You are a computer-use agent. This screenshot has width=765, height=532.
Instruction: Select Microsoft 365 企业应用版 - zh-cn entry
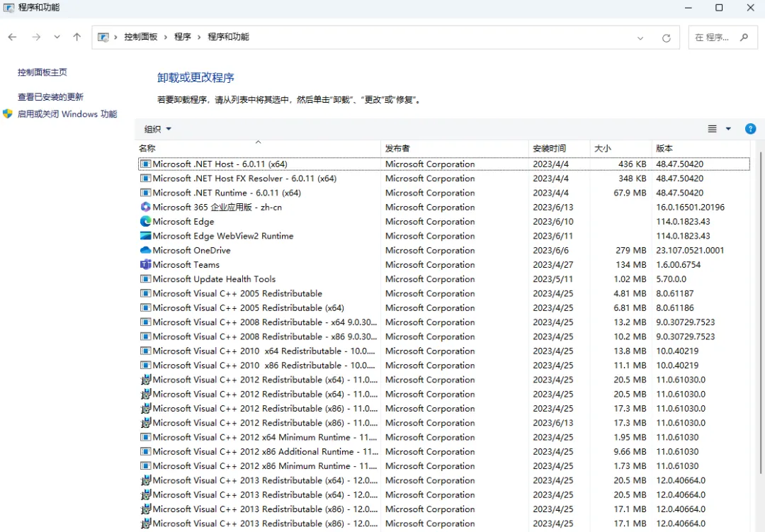click(217, 207)
